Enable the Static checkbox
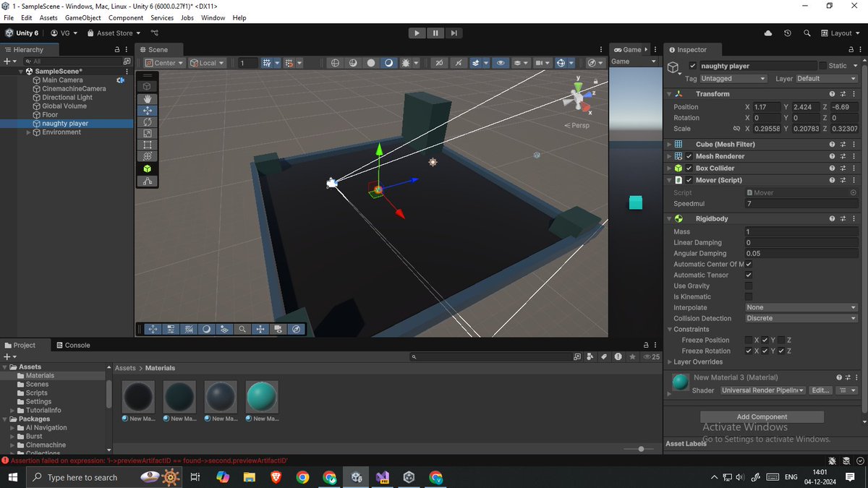Screen dimensions: 868x488 [822, 66]
